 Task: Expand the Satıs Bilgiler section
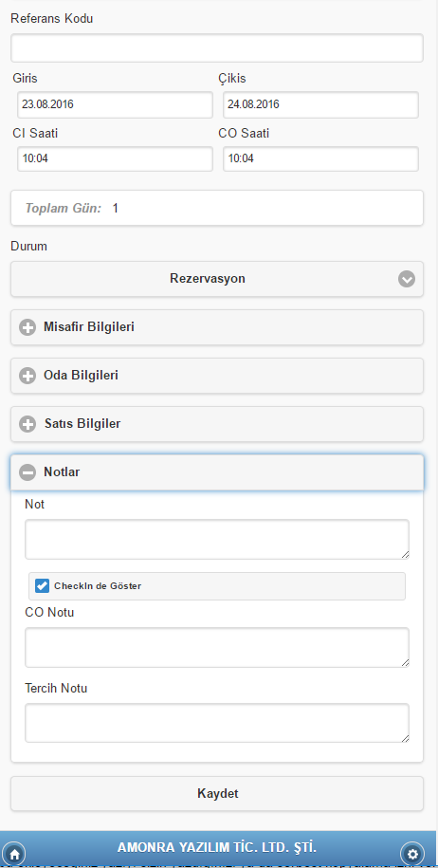click(217, 424)
